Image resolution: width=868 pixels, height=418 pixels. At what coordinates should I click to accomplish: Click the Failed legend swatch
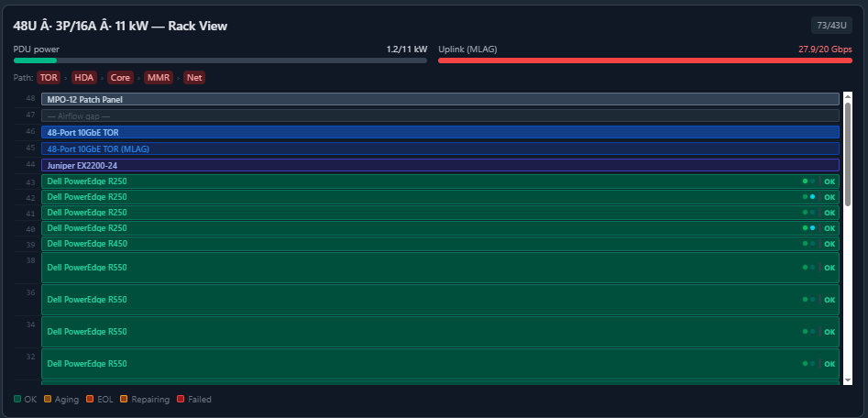(181, 399)
